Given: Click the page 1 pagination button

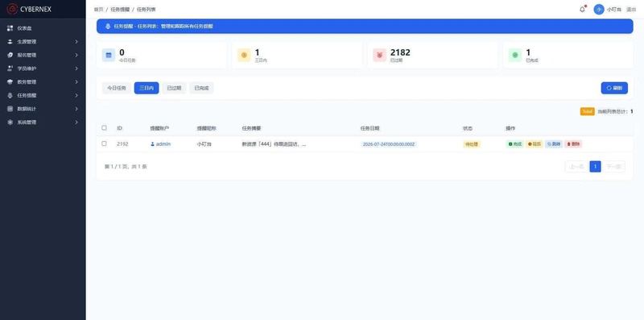Looking at the screenshot, I should point(595,167).
